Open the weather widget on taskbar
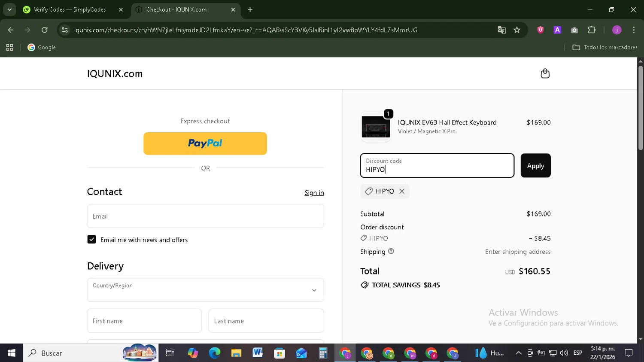Screen dimensions: 644x362 pos(489,353)
